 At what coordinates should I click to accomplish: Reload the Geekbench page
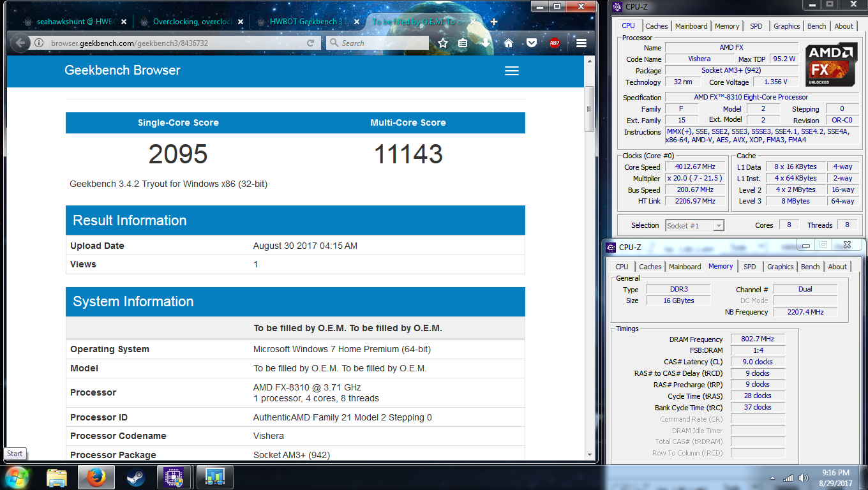(x=311, y=43)
